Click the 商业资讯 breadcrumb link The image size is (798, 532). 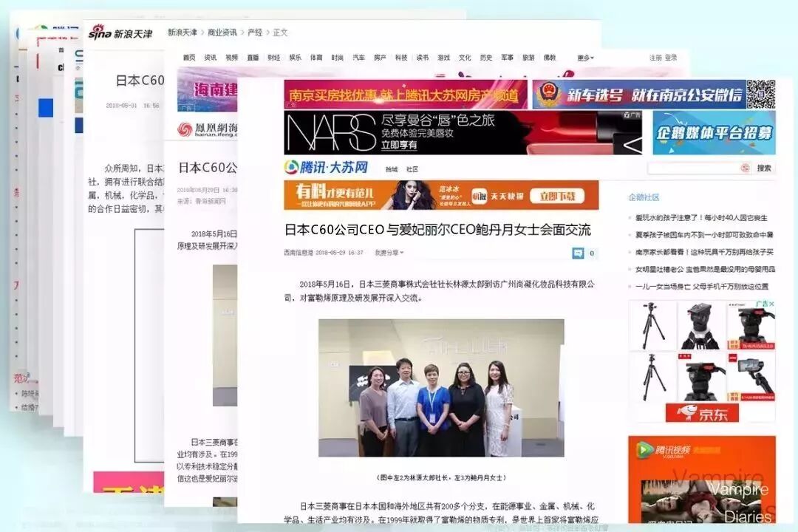(222, 33)
